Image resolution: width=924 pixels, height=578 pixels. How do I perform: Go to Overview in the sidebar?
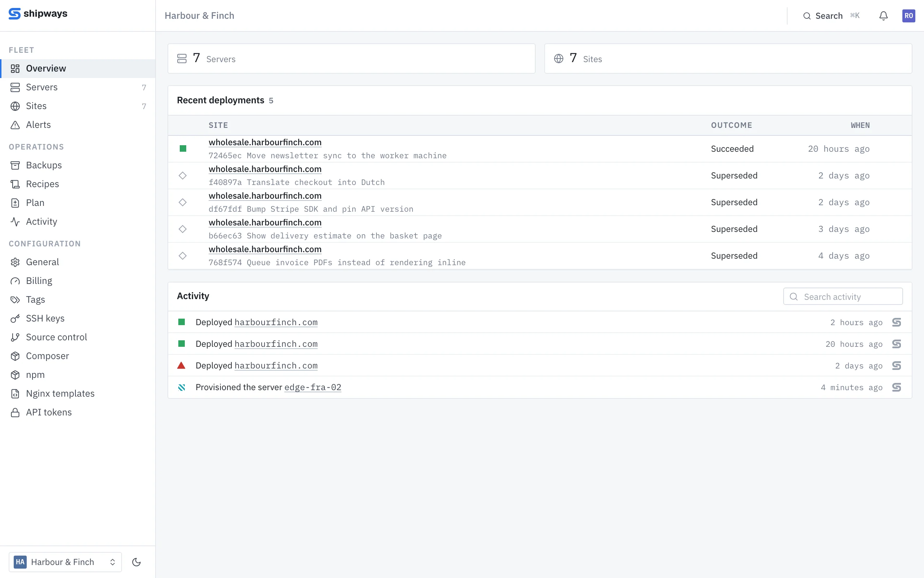point(78,68)
